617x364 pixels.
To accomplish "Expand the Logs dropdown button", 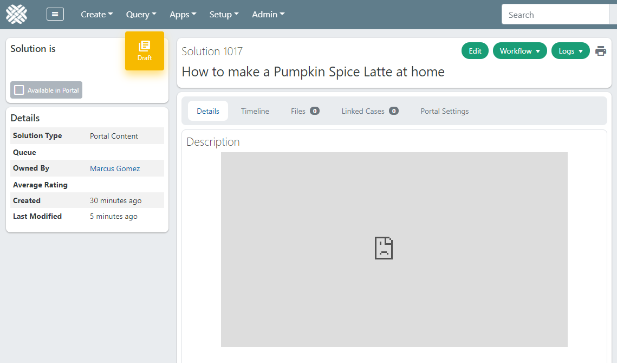I will (x=570, y=51).
